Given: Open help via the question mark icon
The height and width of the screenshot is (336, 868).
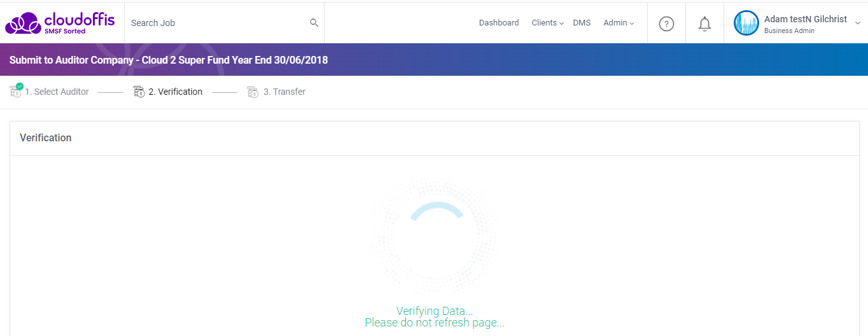Looking at the screenshot, I should pyautogui.click(x=666, y=24).
